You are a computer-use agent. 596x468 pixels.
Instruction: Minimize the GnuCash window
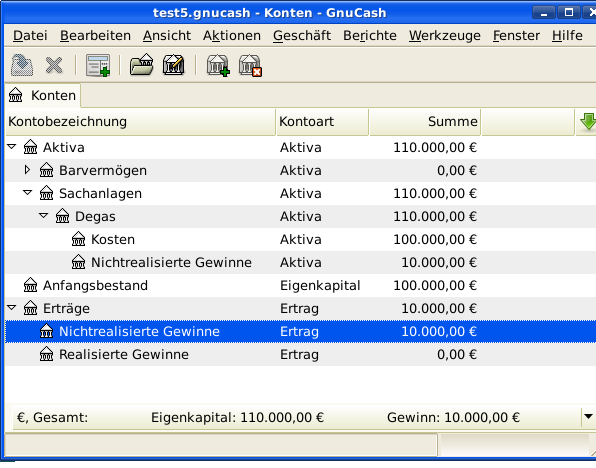544,13
